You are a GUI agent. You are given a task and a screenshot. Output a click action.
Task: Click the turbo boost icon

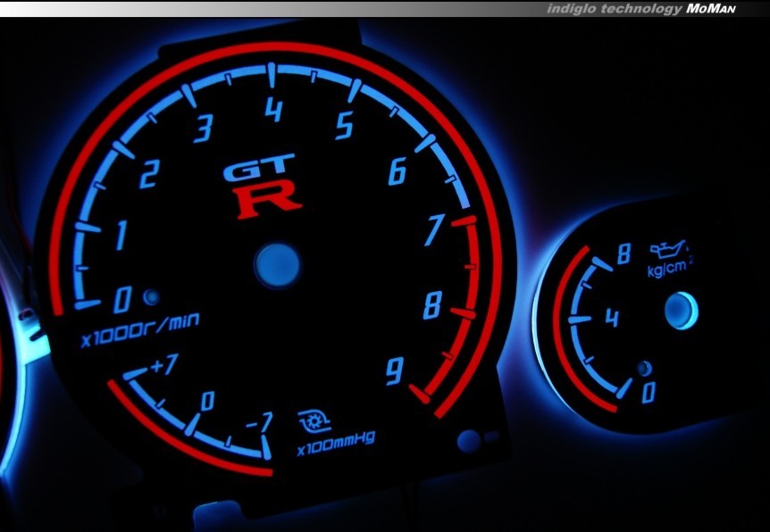pyautogui.click(x=314, y=421)
